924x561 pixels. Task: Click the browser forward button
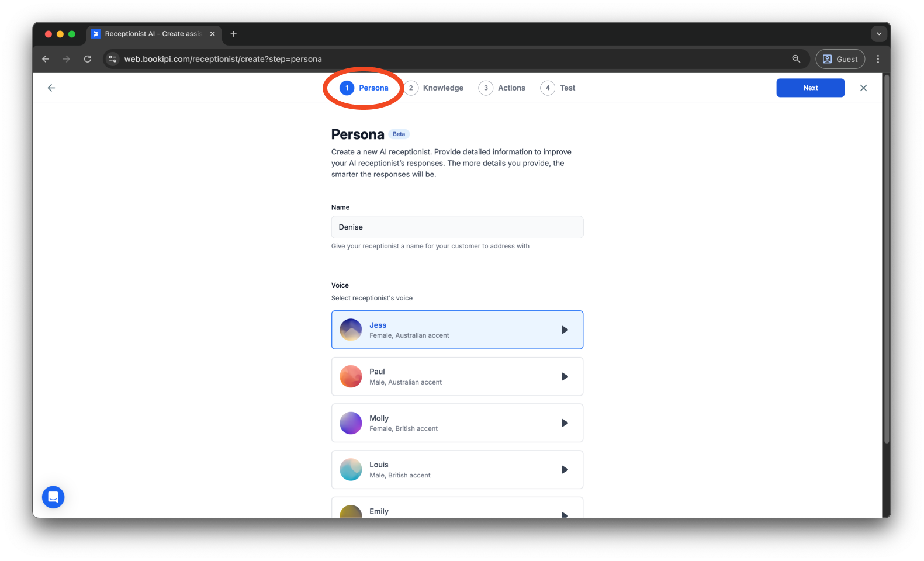pos(67,59)
